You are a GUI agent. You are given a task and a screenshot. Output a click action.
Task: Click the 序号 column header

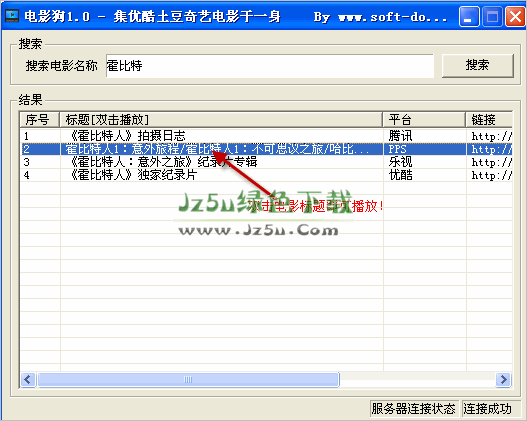tap(39, 120)
